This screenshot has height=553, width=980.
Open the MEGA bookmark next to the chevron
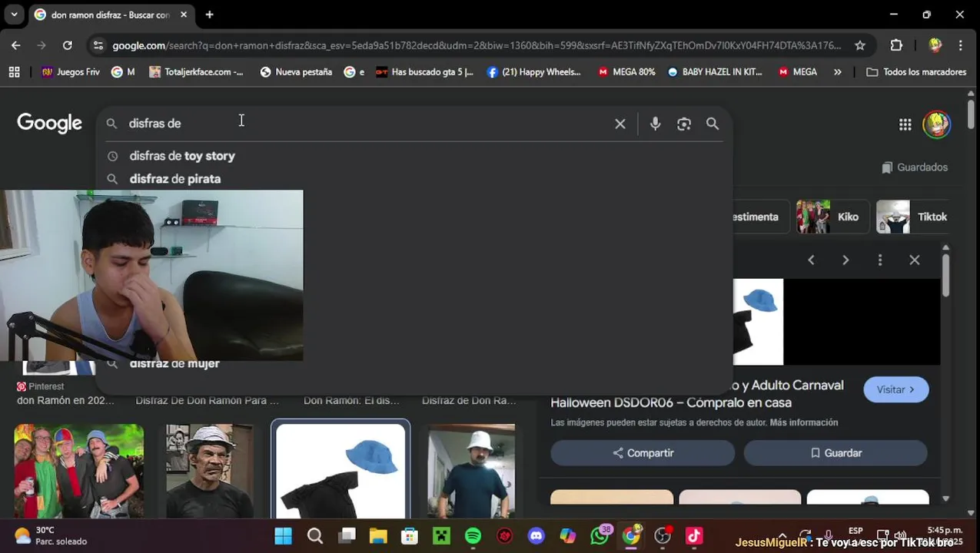[798, 71]
